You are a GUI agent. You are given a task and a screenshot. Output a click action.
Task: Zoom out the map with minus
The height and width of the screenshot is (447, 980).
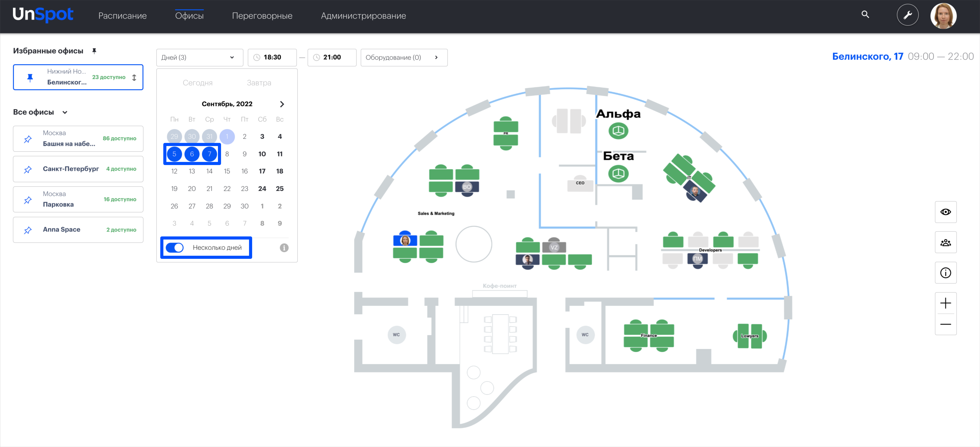(x=945, y=324)
